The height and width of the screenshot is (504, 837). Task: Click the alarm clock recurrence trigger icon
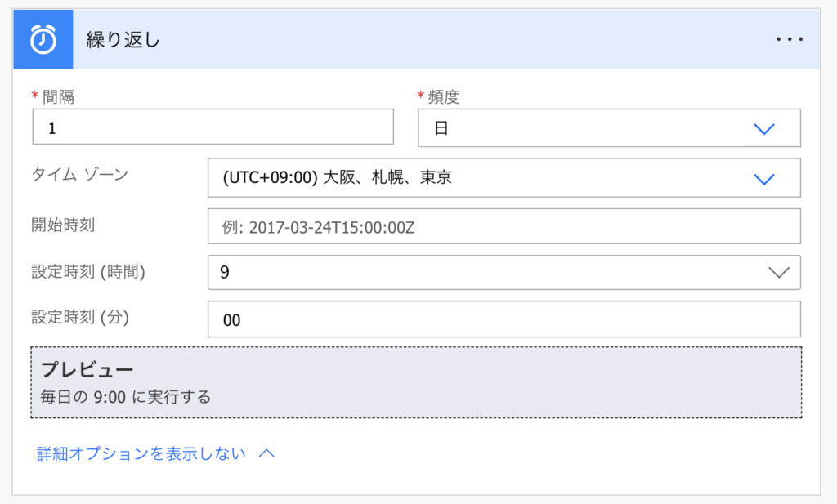[x=43, y=39]
